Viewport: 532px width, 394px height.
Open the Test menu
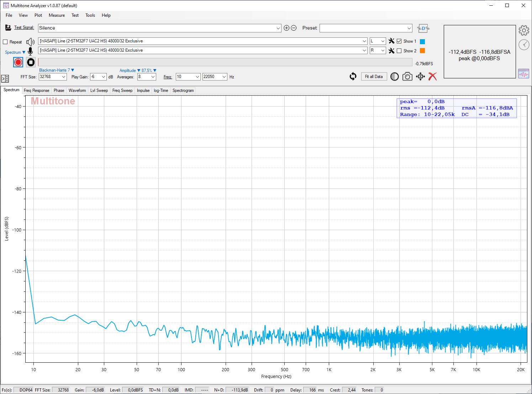(x=75, y=15)
